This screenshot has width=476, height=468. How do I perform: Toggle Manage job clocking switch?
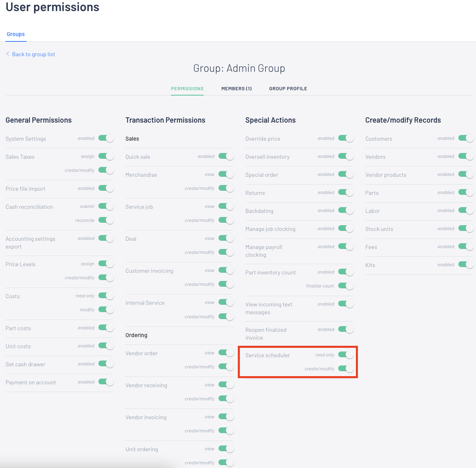(x=346, y=228)
